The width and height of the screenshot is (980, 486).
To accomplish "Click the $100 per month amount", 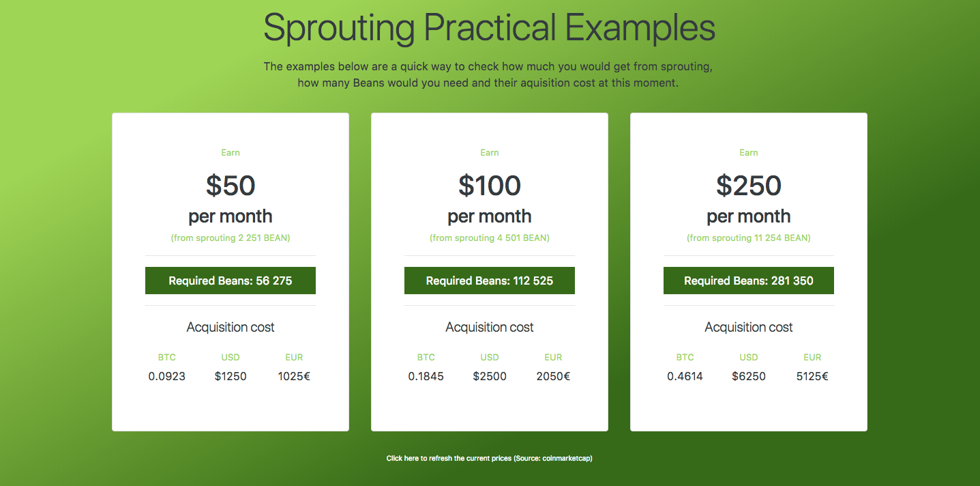I will click(x=490, y=186).
